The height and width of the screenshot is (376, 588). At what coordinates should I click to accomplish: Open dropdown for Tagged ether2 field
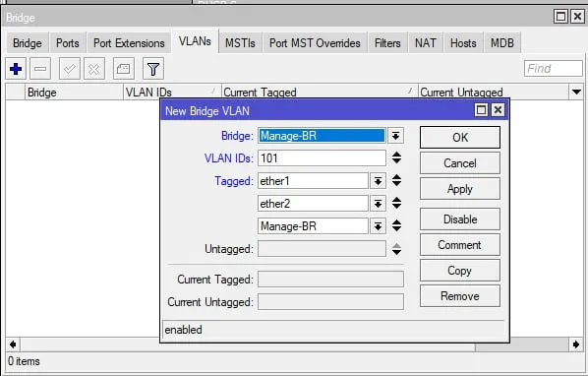[x=378, y=204]
